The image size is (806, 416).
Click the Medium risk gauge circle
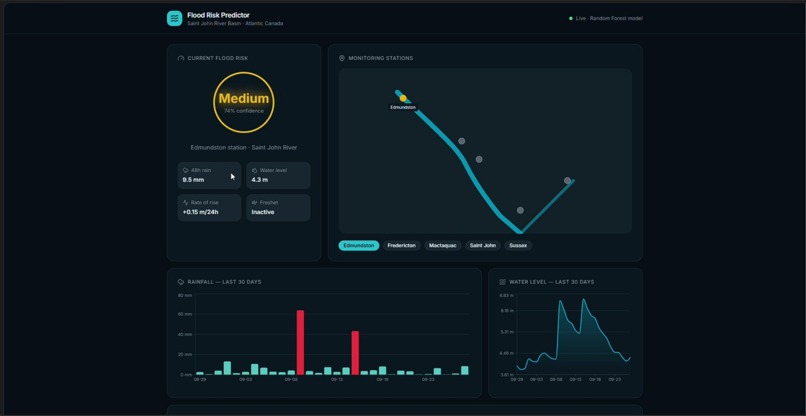tap(244, 102)
